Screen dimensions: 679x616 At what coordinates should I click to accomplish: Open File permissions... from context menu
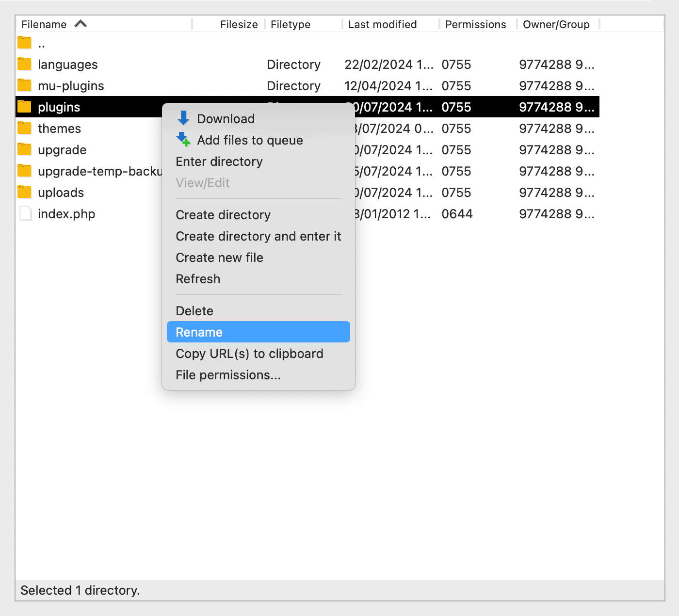[259, 374]
